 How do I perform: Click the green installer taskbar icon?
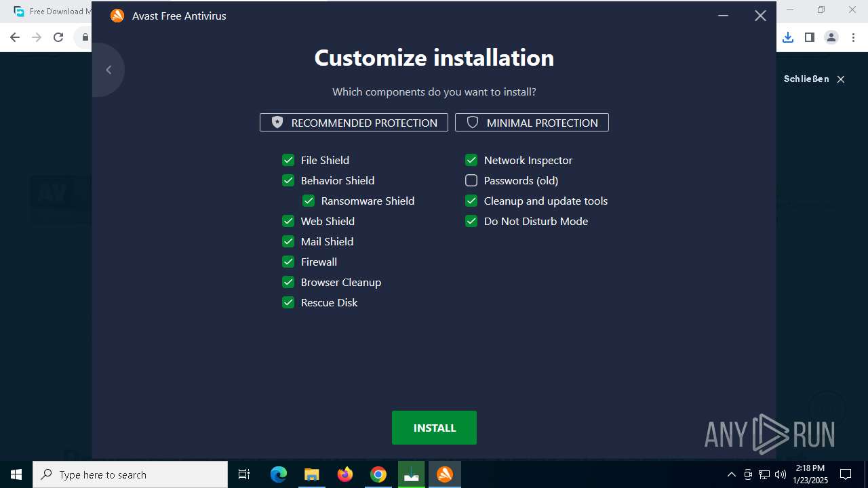pos(412,474)
